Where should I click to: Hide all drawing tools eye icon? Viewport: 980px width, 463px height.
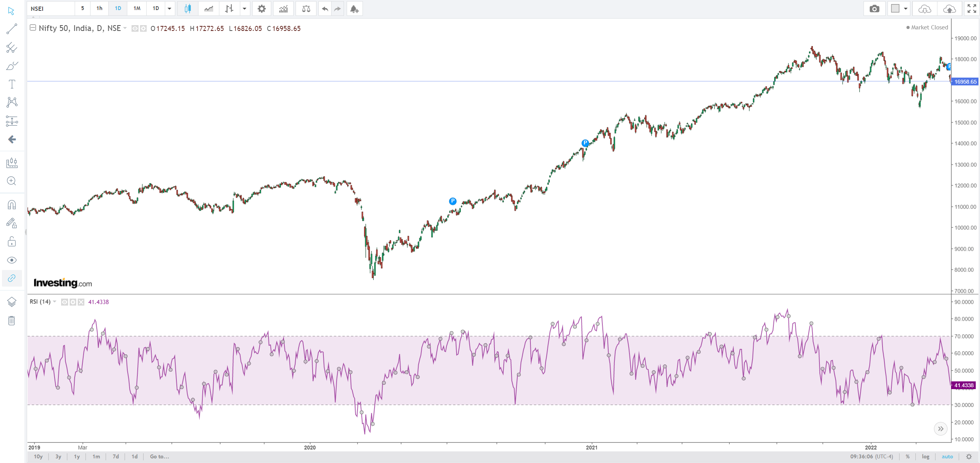(x=12, y=260)
